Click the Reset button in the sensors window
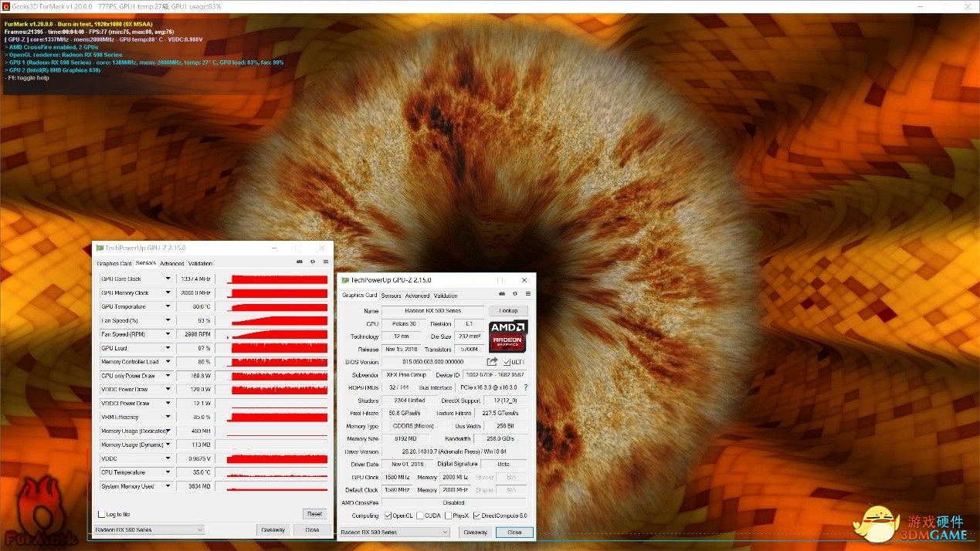The width and height of the screenshot is (980, 551). point(314,514)
